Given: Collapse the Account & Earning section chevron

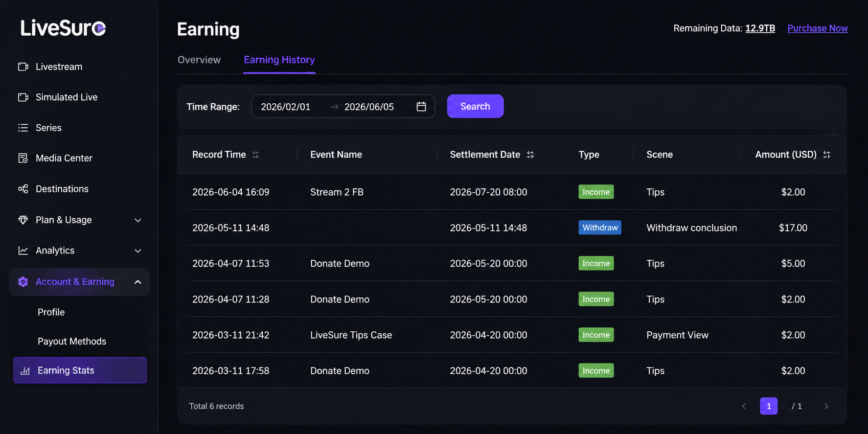Looking at the screenshot, I should click(138, 282).
